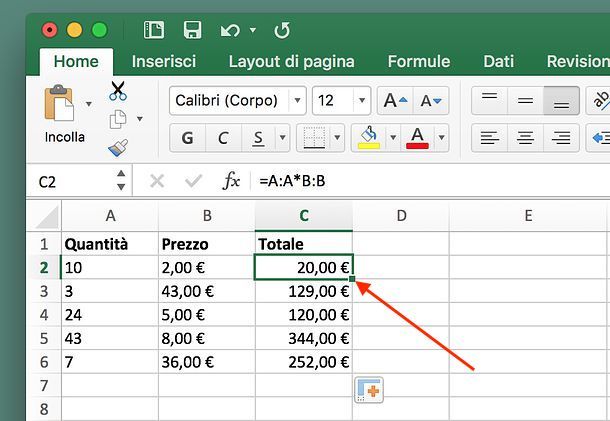Click the Format Painter brush icon

(x=118, y=148)
